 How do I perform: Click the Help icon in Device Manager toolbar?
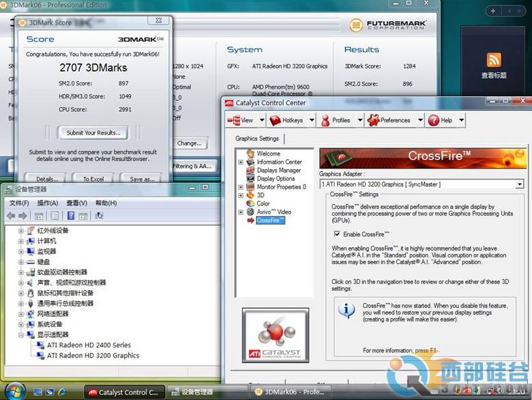pyautogui.click(x=70, y=216)
